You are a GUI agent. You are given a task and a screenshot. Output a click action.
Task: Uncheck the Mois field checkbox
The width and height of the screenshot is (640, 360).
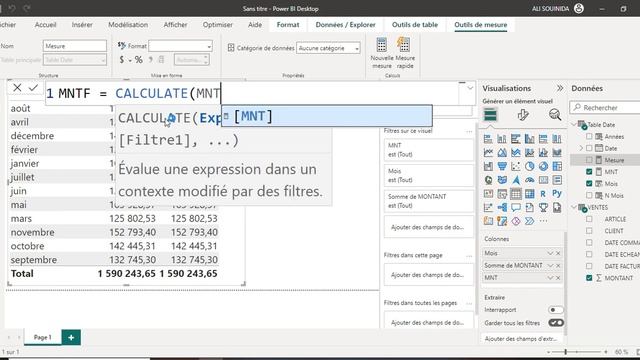(x=589, y=184)
